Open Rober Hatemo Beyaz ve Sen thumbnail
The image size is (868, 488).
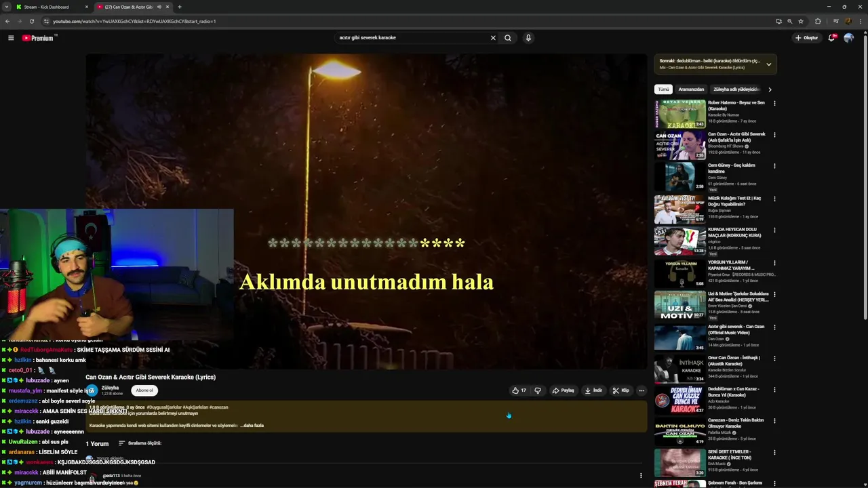tap(679, 114)
